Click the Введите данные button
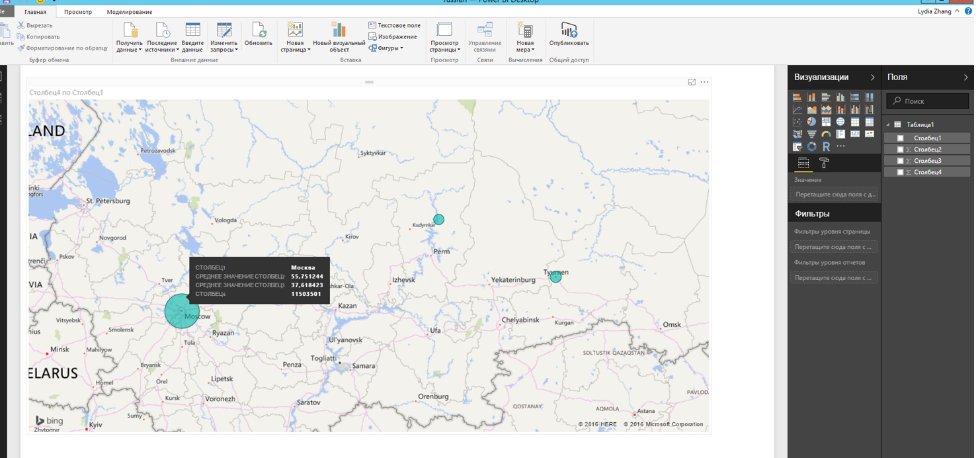The width and height of the screenshot is (980, 458). point(192,37)
